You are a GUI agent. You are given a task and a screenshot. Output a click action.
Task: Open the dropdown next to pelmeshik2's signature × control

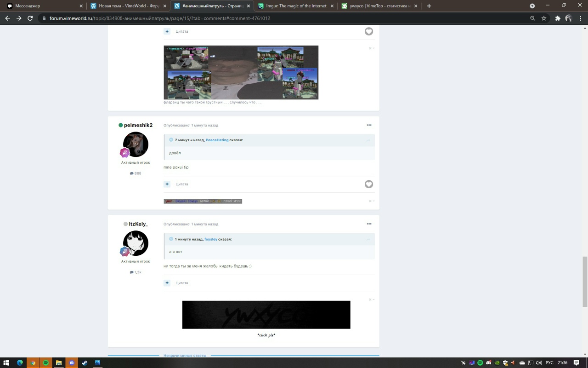click(374, 201)
